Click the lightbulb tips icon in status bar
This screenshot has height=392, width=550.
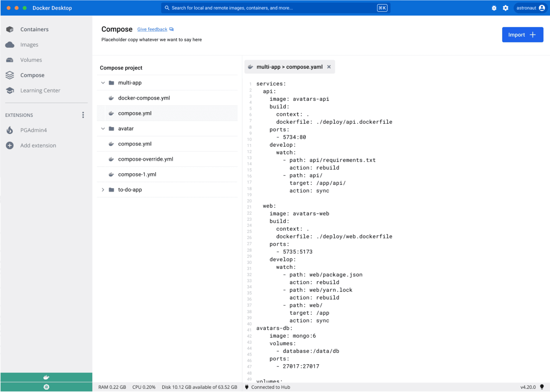click(542, 387)
